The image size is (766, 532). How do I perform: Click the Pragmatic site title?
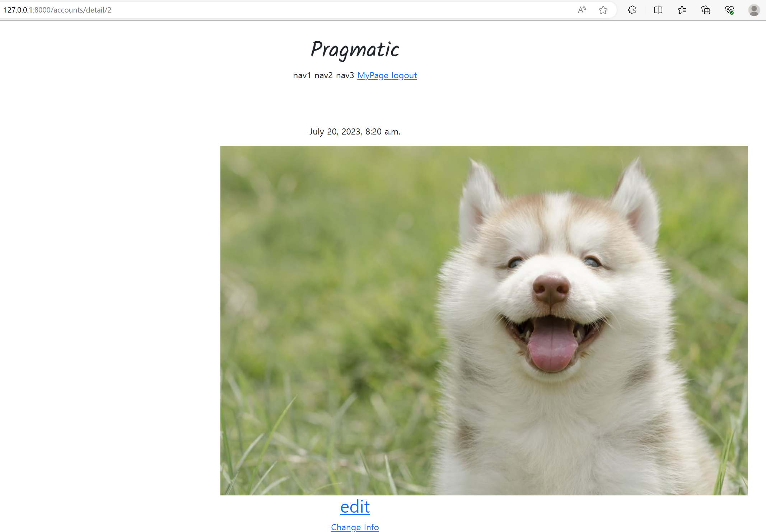coord(355,50)
